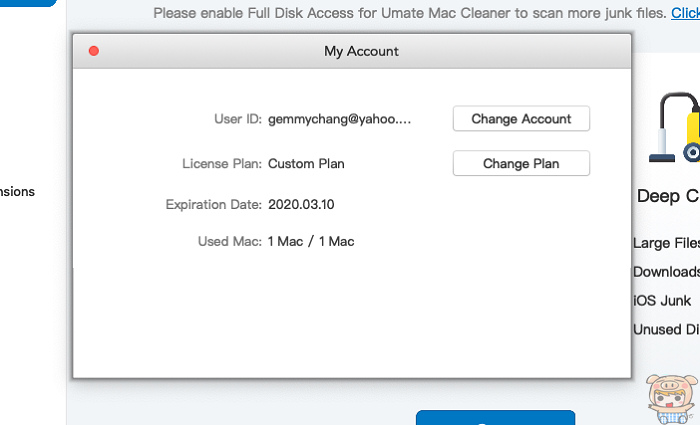The height and width of the screenshot is (425, 700).
Task: Select the Extensions sidebar item
Action: tap(18, 191)
